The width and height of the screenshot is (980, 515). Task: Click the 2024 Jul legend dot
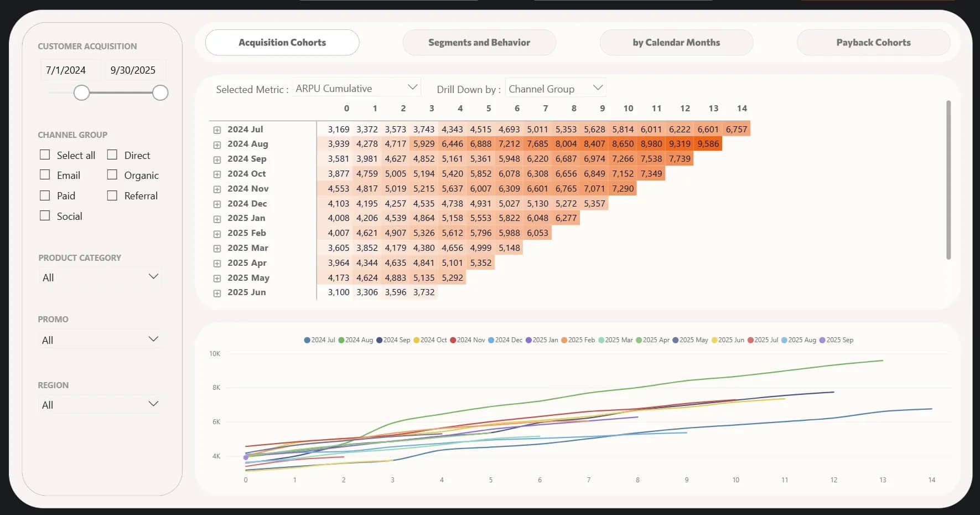point(307,340)
